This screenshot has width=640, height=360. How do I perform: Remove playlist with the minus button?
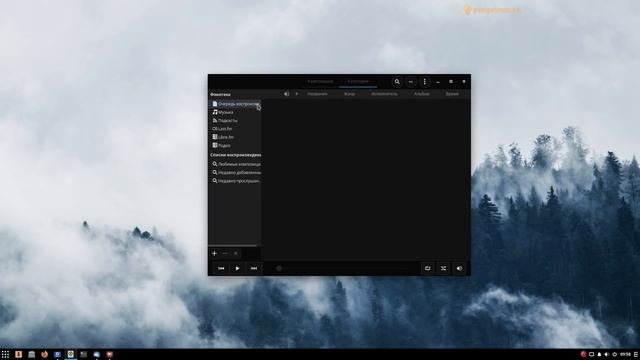click(x=225, y=253)
